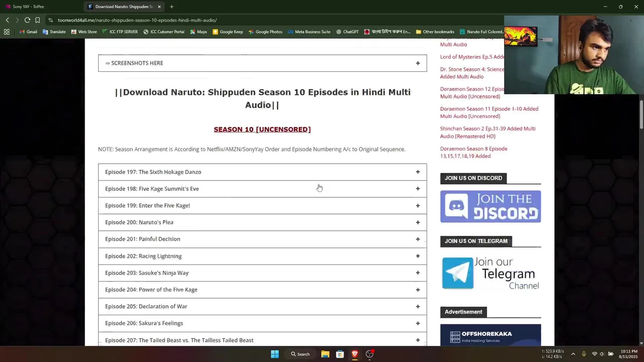The height and width of the screenshot is (362, 644).
Task: Go back using the browser back arrow
Action: (7, 20)
